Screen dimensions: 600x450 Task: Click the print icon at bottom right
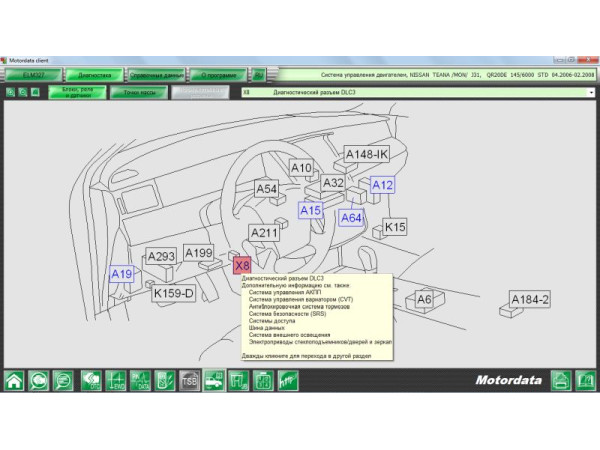click(x=561, y=380)
